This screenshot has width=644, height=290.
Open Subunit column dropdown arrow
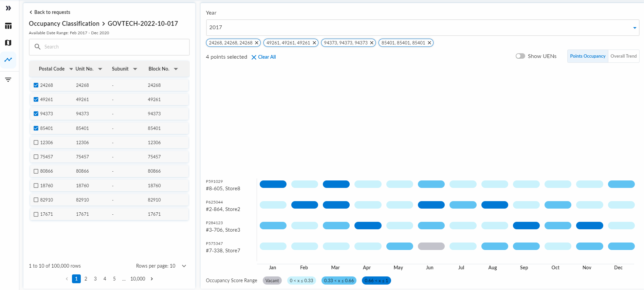(135, 69)
